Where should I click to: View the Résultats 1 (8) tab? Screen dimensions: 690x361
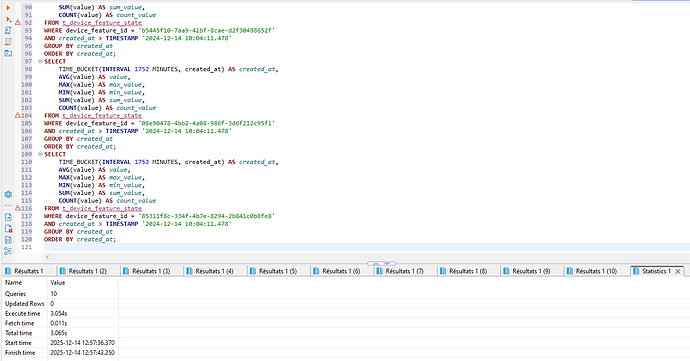click(x=468, y=271)
